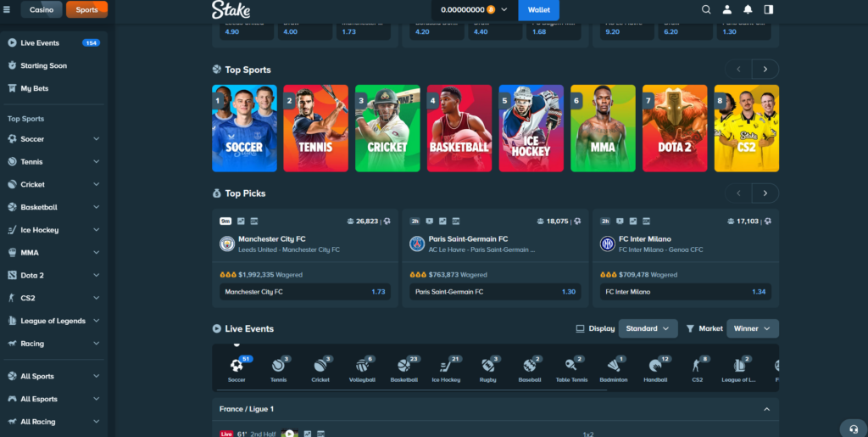The height and width of the screenshot is (437, 868).
Task: Open the notifications bell icon
Action: [x=748, y=10]
